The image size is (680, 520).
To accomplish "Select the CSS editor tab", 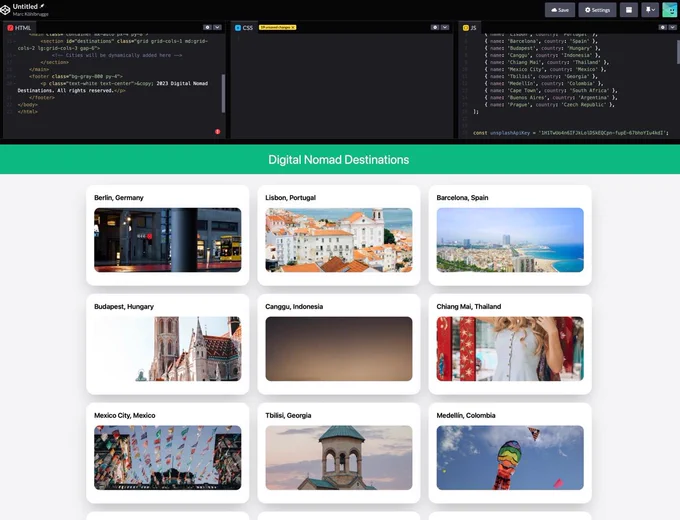I will 244,28.
